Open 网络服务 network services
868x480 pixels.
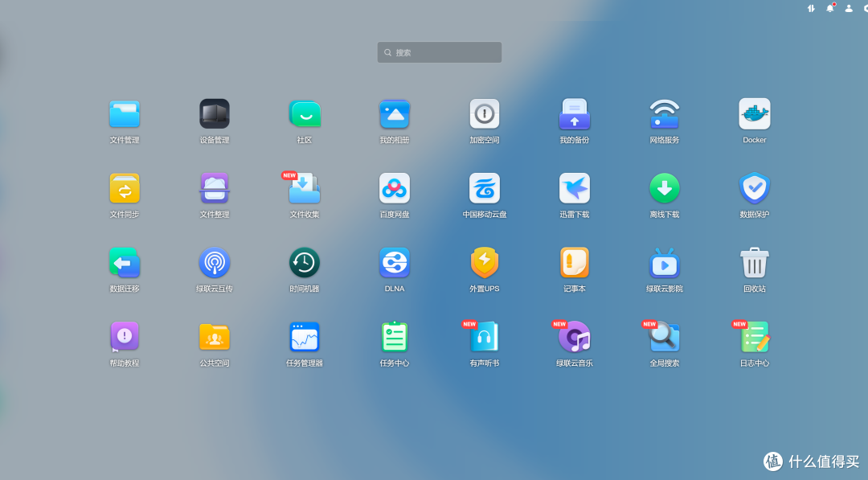(x=665, y=115)
